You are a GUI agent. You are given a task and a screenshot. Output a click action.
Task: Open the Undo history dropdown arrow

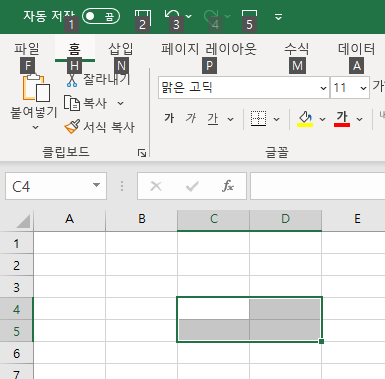[189, 16]
